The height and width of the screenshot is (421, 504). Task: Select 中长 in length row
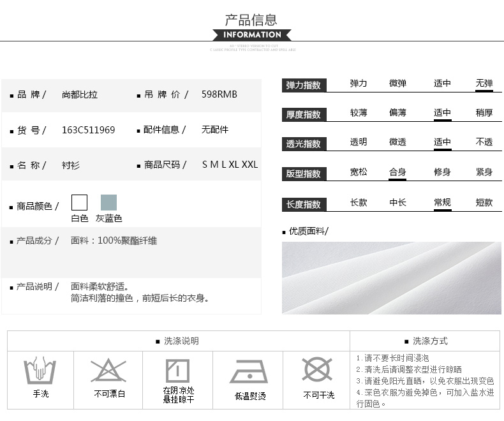point(397,203)
